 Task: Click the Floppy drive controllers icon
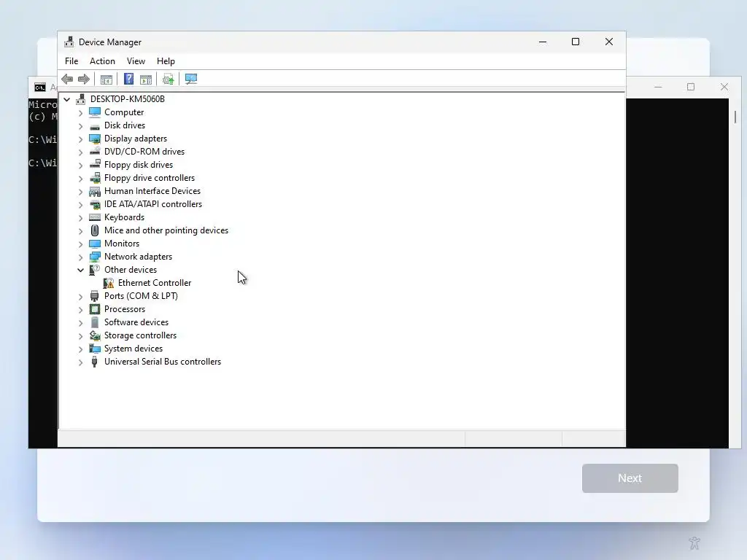[x=95, y=178]
